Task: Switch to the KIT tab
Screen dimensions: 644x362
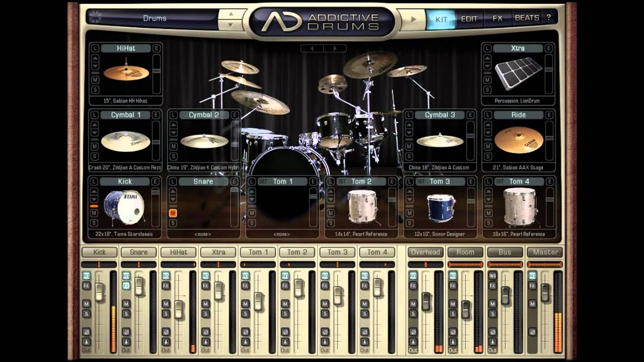Action: pos(441,19)
